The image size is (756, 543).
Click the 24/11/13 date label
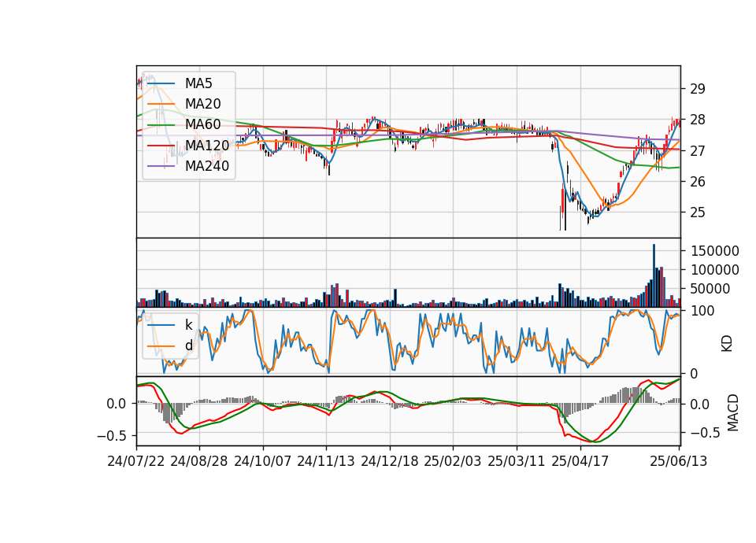coord(326,461)
